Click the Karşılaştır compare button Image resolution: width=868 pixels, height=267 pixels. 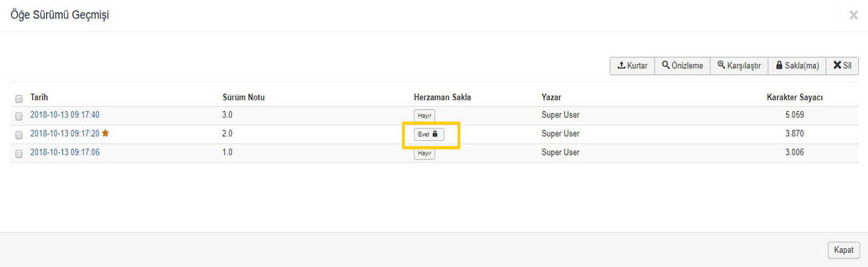coord(738,65)
